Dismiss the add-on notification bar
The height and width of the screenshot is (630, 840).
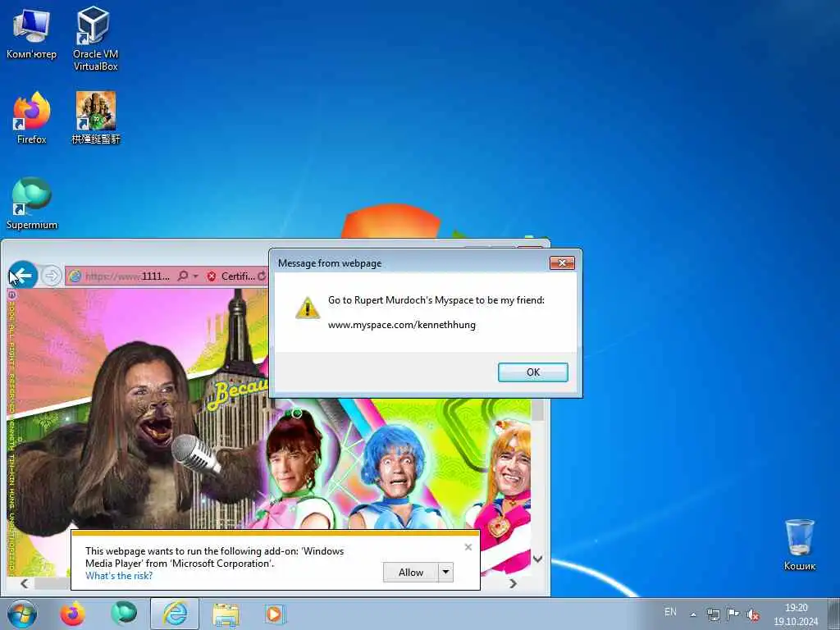(468, 547)
